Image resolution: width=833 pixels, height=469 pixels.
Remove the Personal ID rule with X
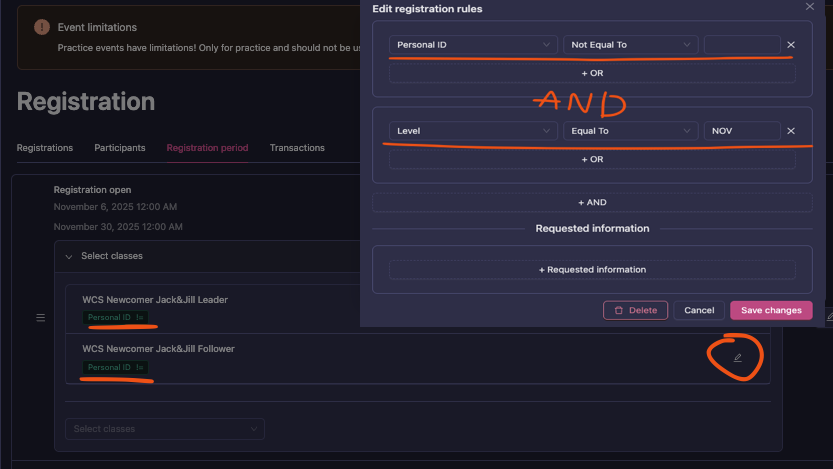click(790, 45)
